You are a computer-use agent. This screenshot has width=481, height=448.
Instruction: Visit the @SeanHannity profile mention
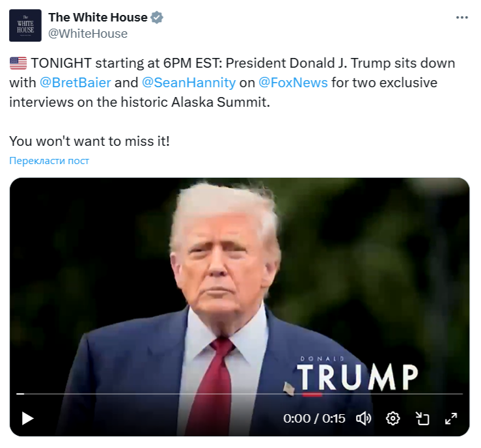[x=189, y=83]
